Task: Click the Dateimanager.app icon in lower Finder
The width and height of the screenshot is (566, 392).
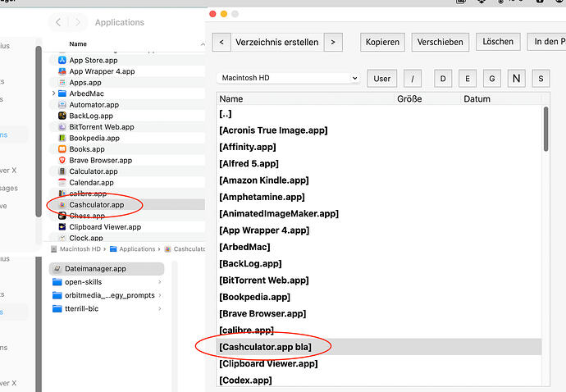Action: [57, 268]
